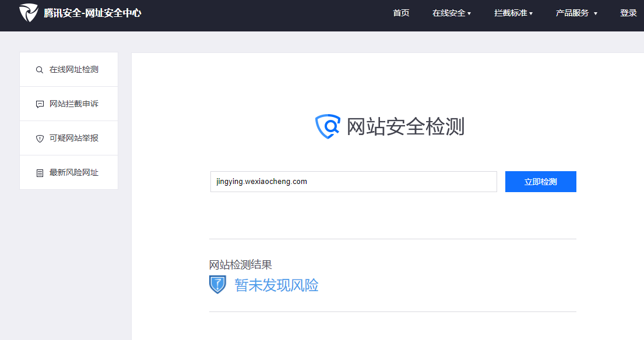Click the URL input field with jingying.wexiaocheng.com
The image size is (644, 340).
354,182
